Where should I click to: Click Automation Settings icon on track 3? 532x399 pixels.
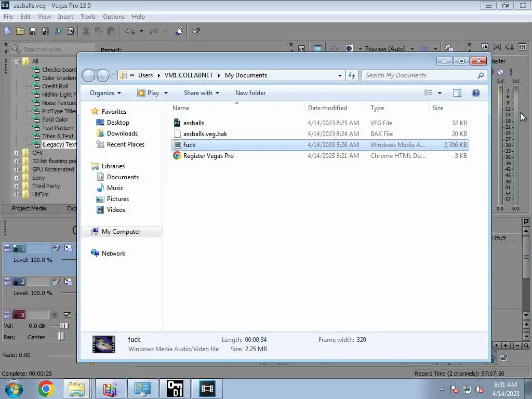point(67,315)
